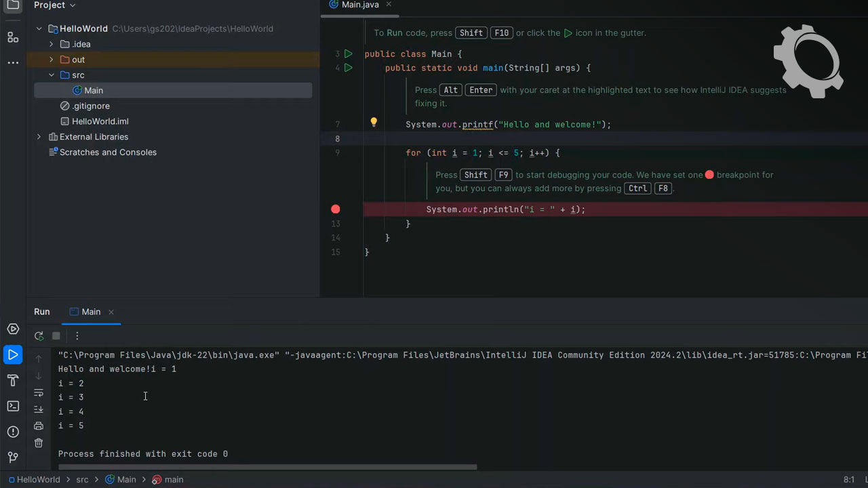Click the print icon in console sidebar

[39, 426]
